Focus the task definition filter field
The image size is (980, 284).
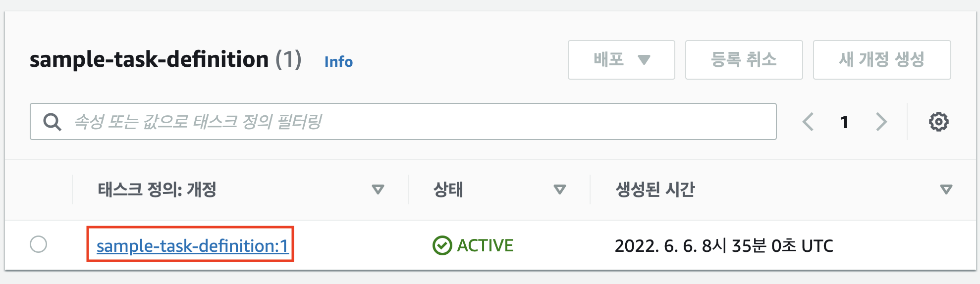[403, 122]
